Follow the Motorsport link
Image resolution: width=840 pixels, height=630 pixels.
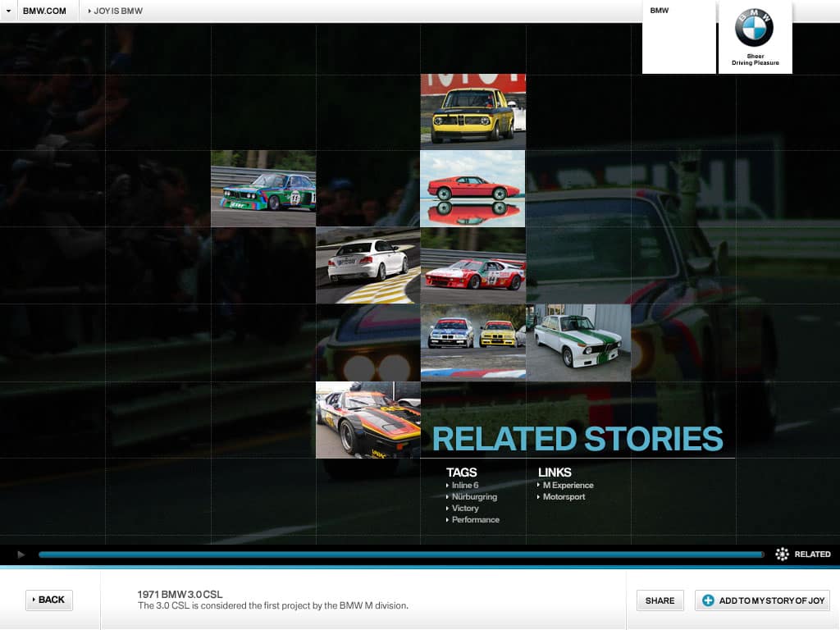point(564,497)
